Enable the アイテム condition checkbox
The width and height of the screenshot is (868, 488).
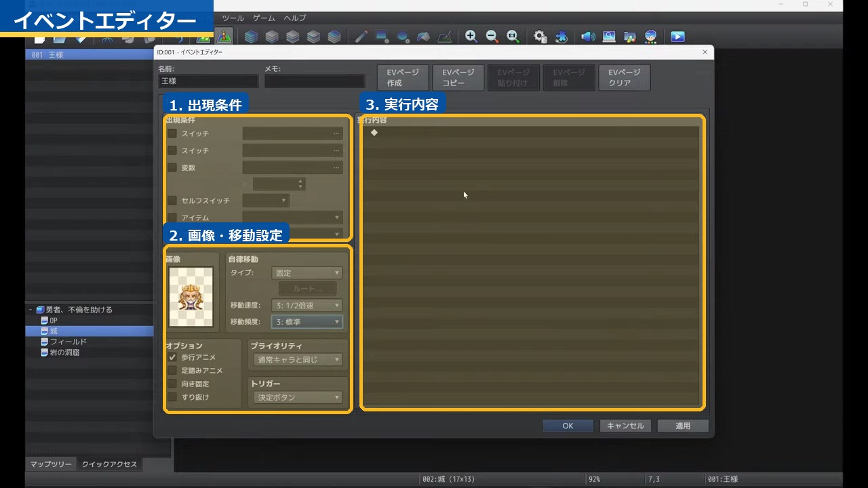[x=172, y=218]
